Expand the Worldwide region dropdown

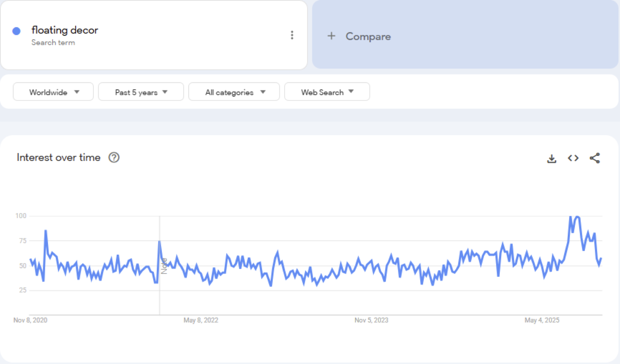click(53, 92)
